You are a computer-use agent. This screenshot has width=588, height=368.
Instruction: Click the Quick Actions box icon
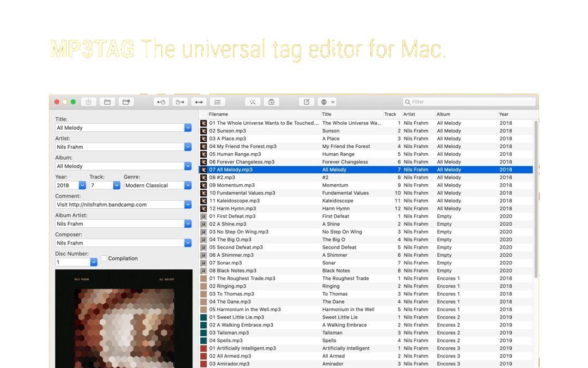pos(272,102)
